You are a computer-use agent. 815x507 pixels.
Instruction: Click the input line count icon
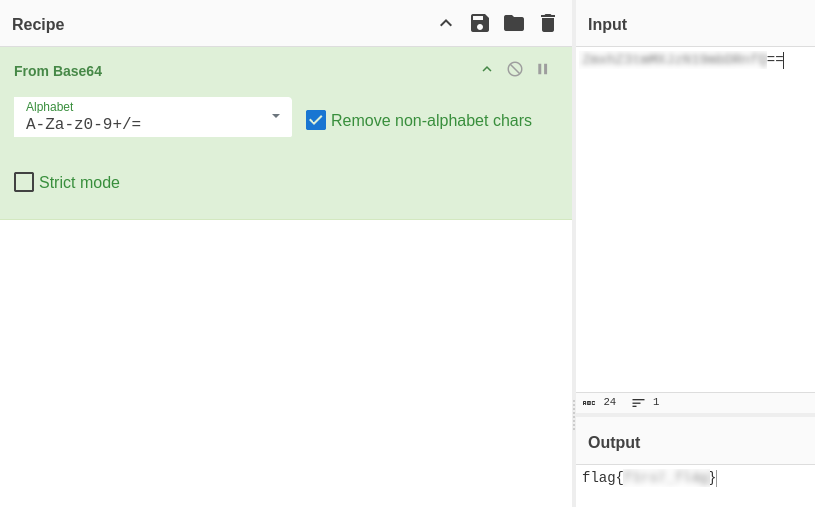pyautogui.click(x=638, y=402)
